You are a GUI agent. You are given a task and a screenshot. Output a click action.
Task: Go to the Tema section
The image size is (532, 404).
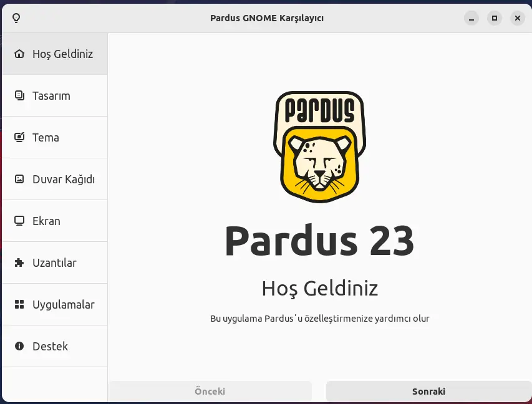55,137
